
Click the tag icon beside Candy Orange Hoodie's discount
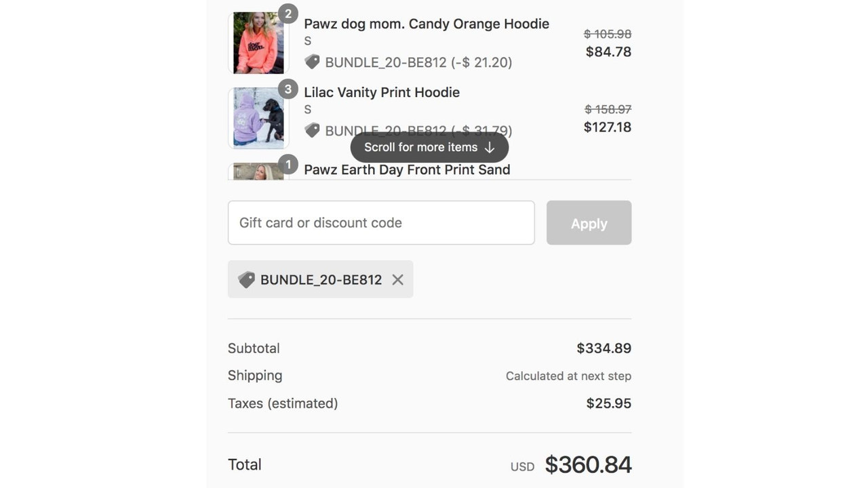pos(313,62)
